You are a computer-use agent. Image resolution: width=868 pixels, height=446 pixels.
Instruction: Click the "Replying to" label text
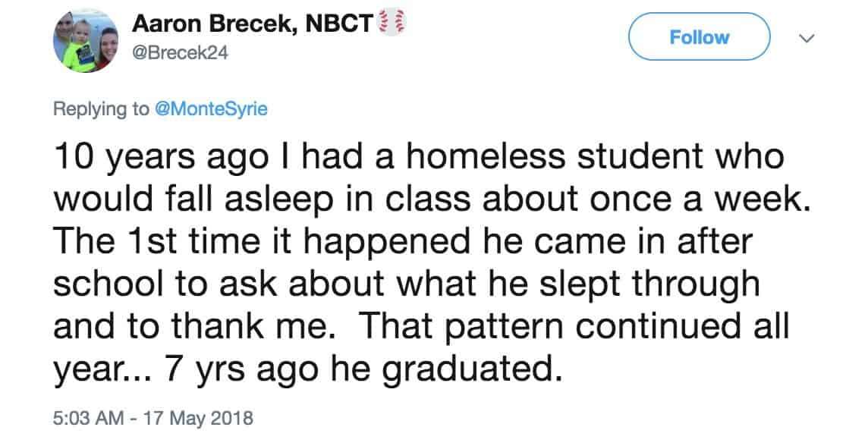[x=101, y=108]
